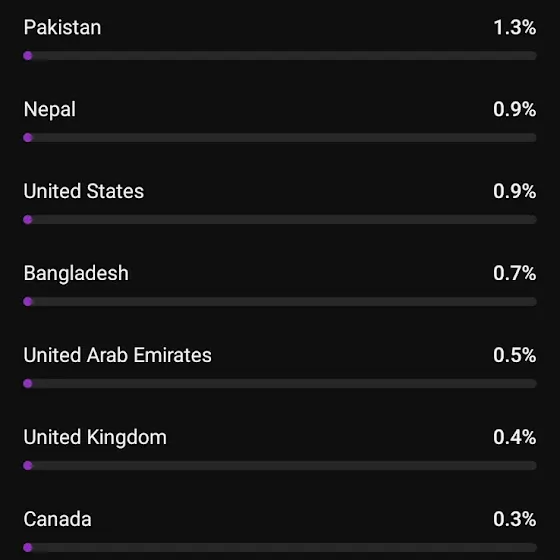Click the Pakistan 1.3% value

click(x=515, y=28)
